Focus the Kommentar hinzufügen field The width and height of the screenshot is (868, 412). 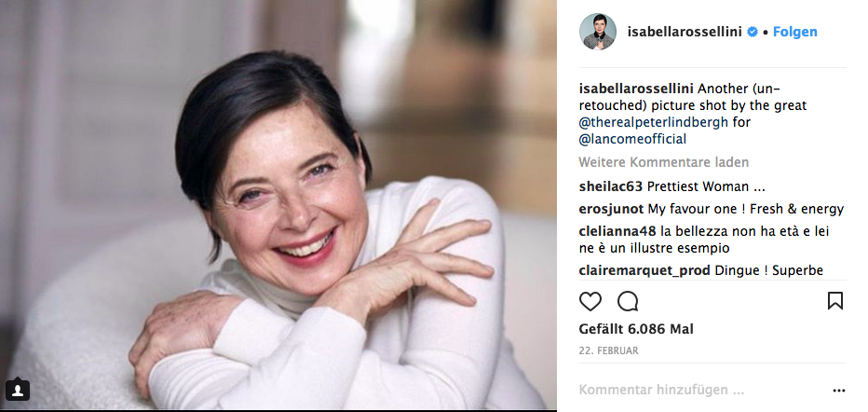pos(689,390)
